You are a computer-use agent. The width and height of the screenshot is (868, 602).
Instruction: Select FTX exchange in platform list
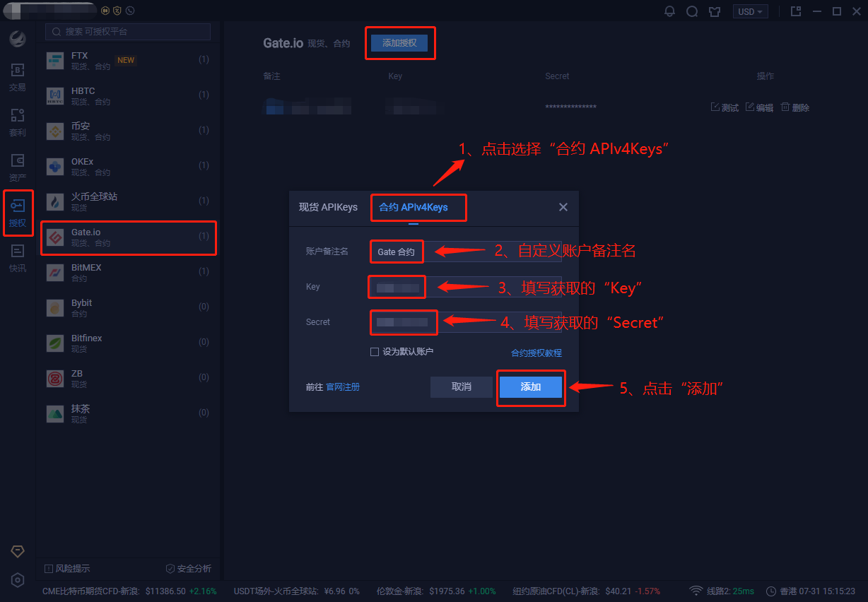tap(128, 61)
